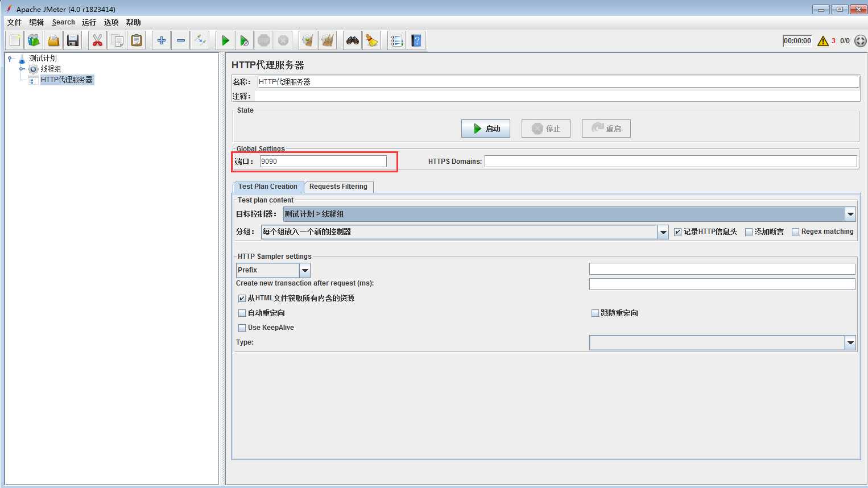This screenshot has width=868, height=488.
Task: Click the Copy icon in toolbar
Action: point(117,40)
